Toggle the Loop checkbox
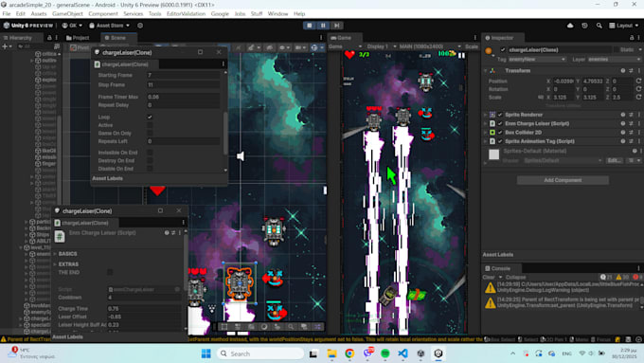Image resolution: width=644 pixels, height=363 pixels. (x=150, y=118)
